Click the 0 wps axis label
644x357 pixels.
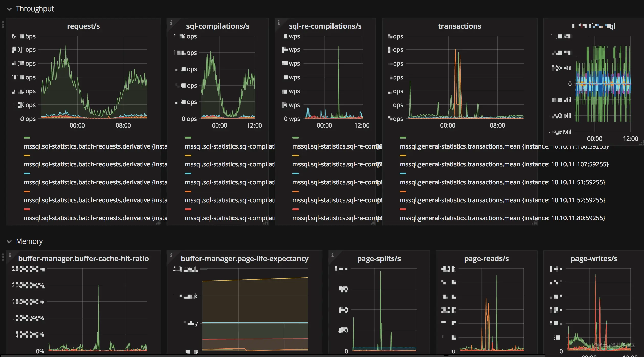point(292,119)
